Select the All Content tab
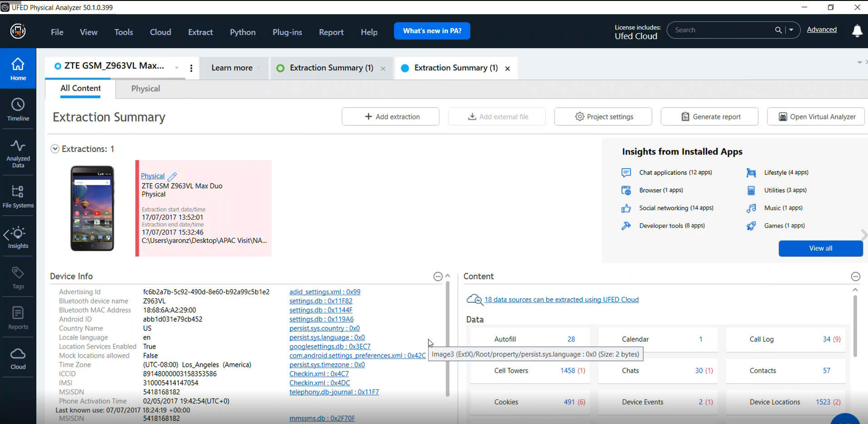 coord(80,89)
